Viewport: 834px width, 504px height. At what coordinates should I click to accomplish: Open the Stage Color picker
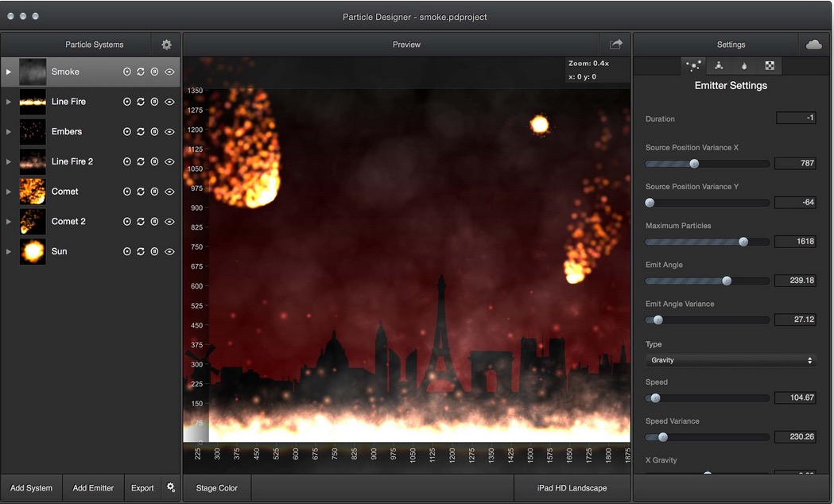[216, 488]
